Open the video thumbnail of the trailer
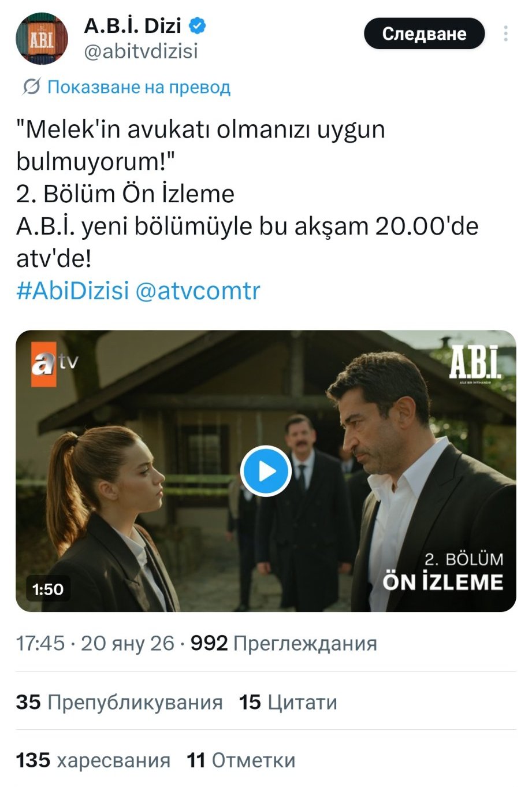532x787 pixels. tap(266, 471)
